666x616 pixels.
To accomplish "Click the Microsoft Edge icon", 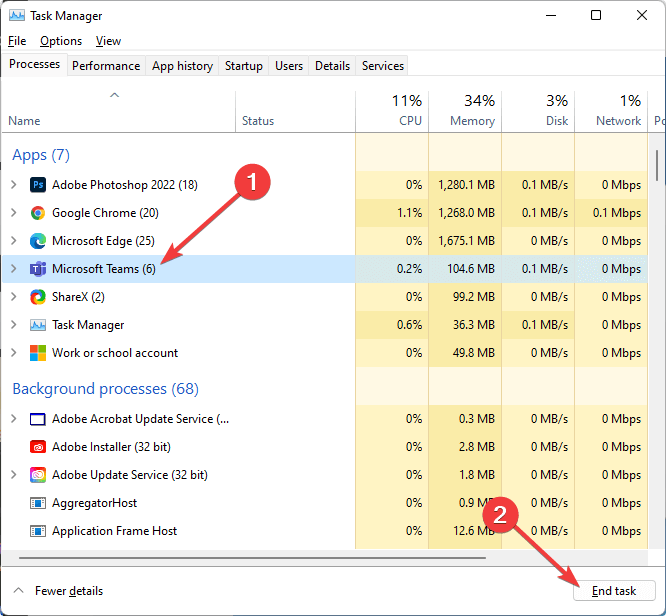I will pos(38,241).
